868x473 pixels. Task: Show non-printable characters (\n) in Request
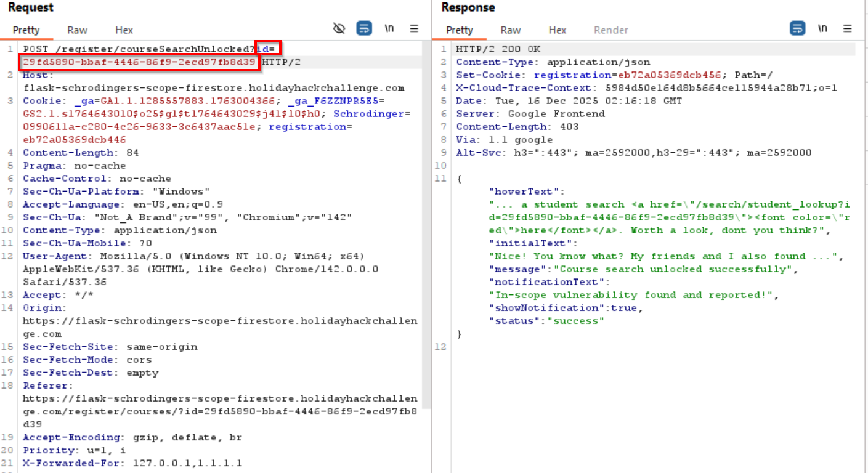pyautogui.click(x=389, y=28)
